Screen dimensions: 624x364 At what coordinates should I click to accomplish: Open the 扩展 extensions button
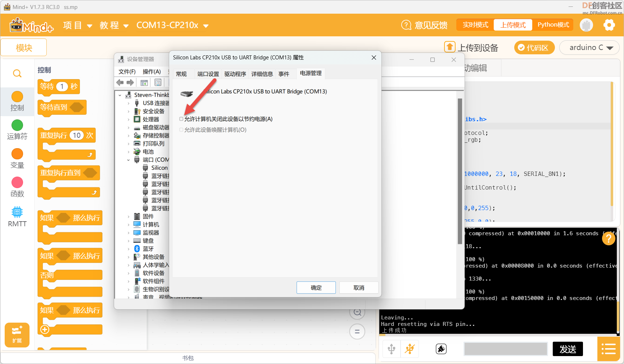17,335
